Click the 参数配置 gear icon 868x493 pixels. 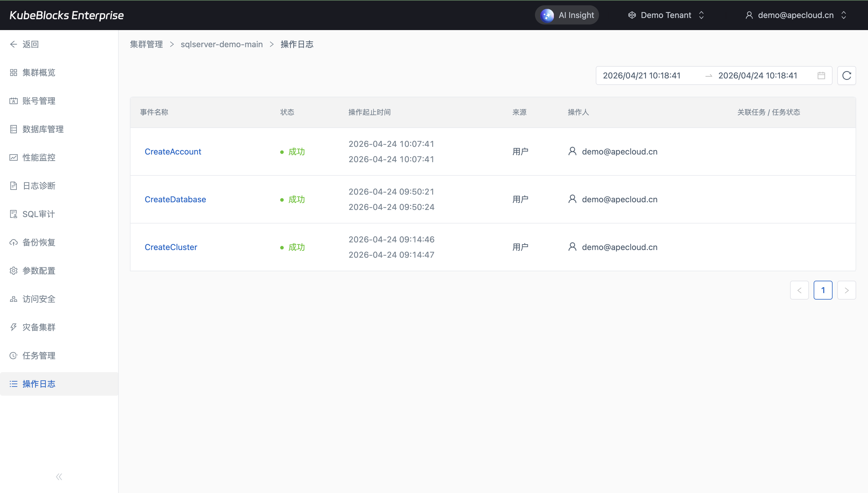point(14,271)
